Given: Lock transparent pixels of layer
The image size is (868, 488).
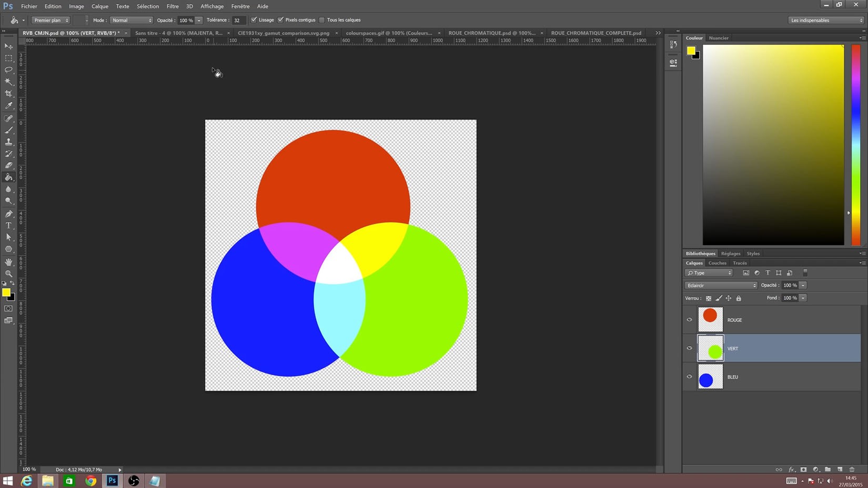Looking at the screenshot, I should [x=709, y=298].
